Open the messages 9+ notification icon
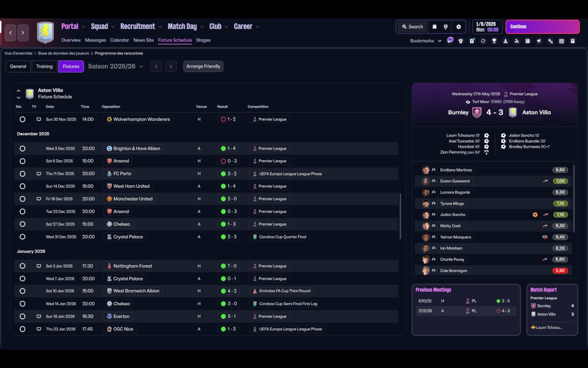588x368 pixels. tap(450, 40)
